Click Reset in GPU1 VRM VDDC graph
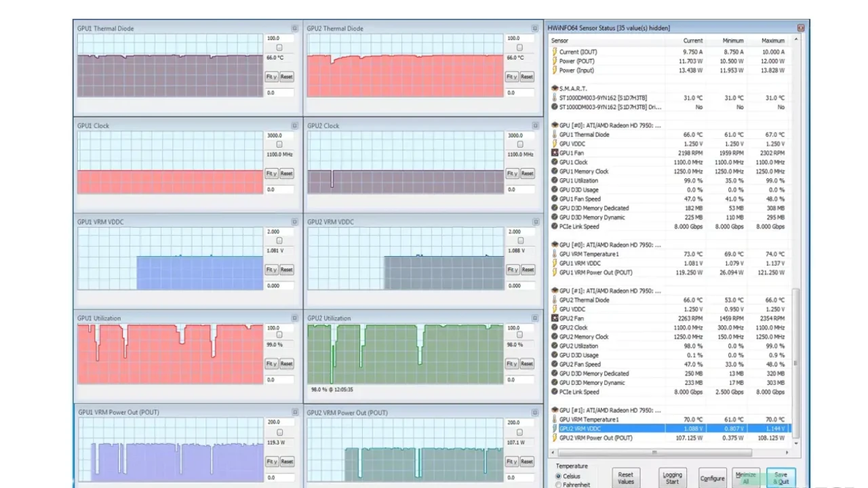Screen dimensions: 868x488 (x=287, y=270)
